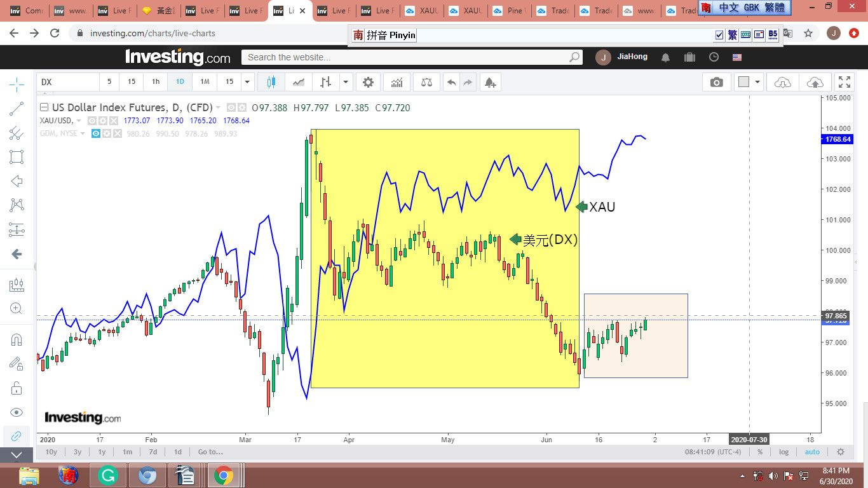868x488 pixels.
Task: Toggle percentage price scale
Action: tap(760, 452)
